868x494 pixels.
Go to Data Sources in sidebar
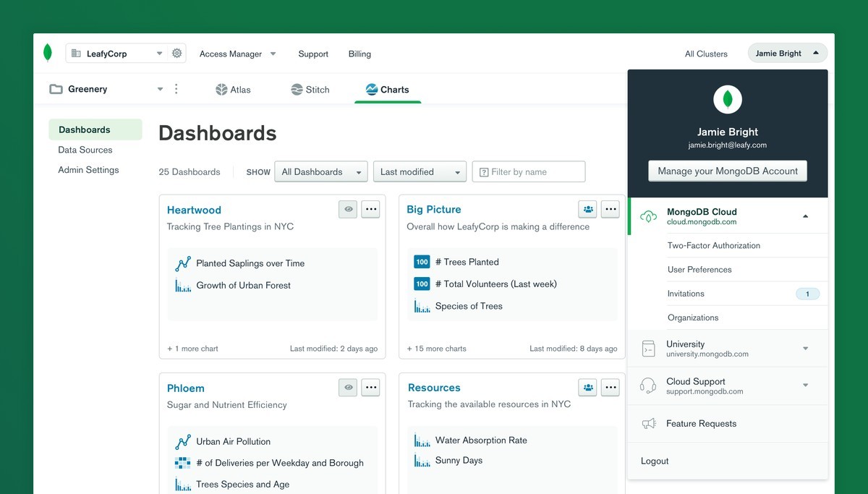click(85, 150)
